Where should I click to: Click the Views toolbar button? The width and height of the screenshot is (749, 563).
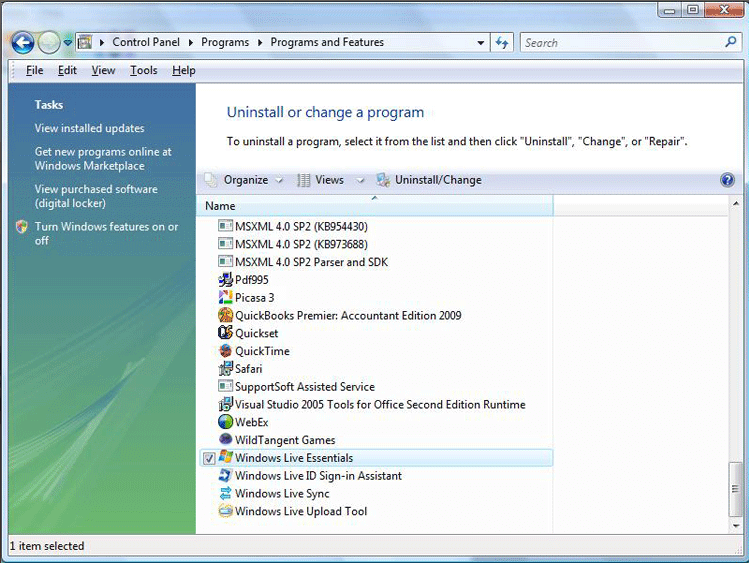[x=321, y=180]
